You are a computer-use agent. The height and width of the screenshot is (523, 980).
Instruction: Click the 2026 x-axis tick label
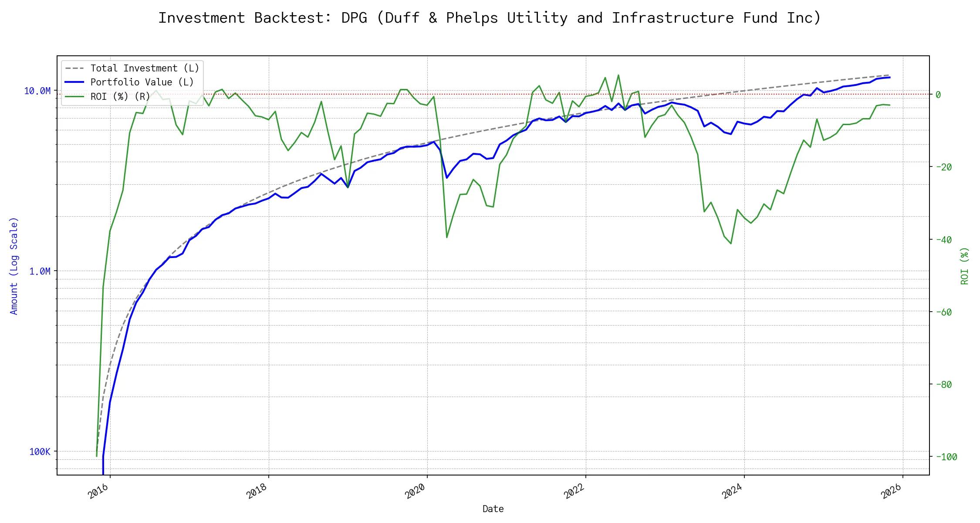[892, 491]
